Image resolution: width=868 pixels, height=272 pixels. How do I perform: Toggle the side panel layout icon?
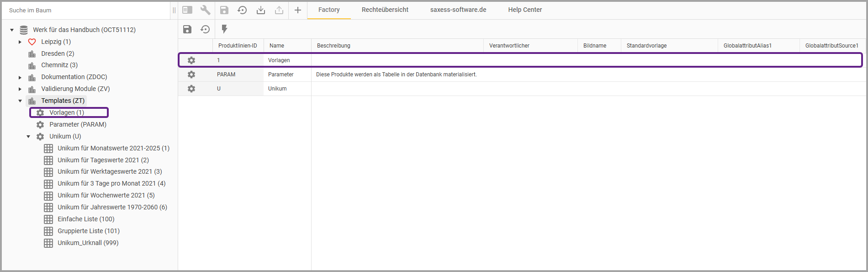[x=187, y=10]
